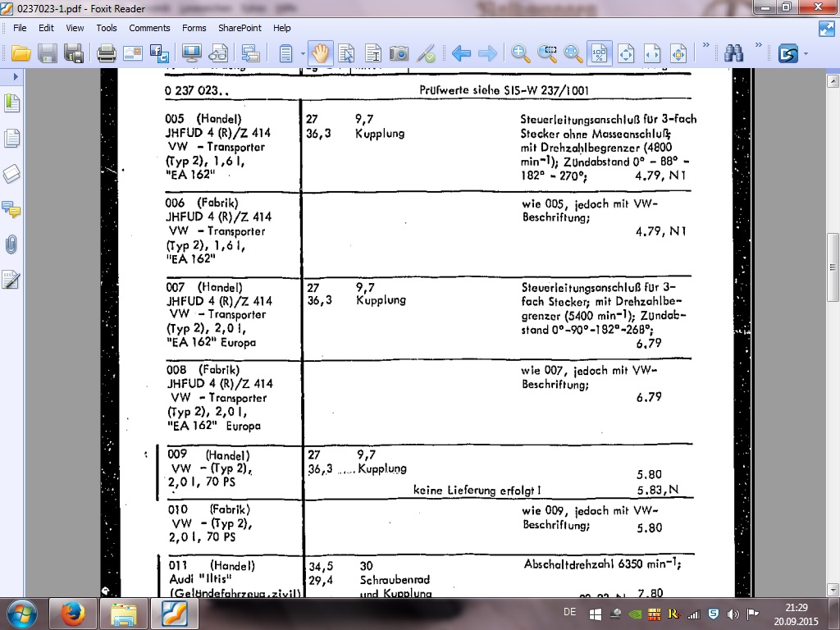The width and height of the screenshot is (840, 630).
Task: Click the Print icon in toolbar
Action: pos(107,54)
